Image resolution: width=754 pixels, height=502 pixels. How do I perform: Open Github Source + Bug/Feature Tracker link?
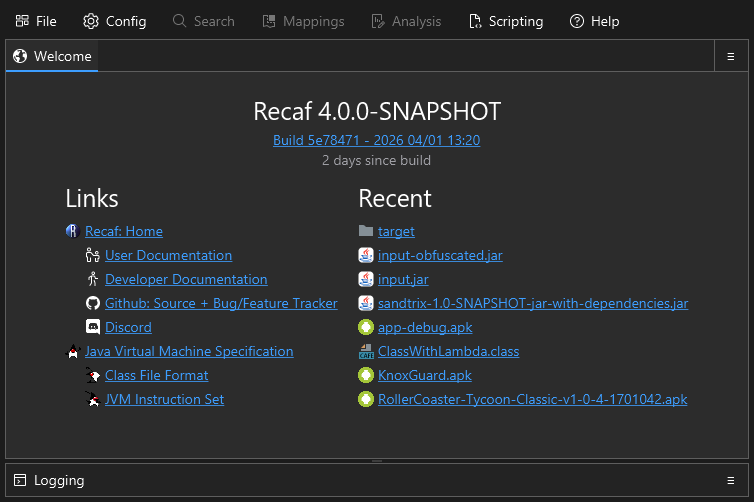click(221, 303)
